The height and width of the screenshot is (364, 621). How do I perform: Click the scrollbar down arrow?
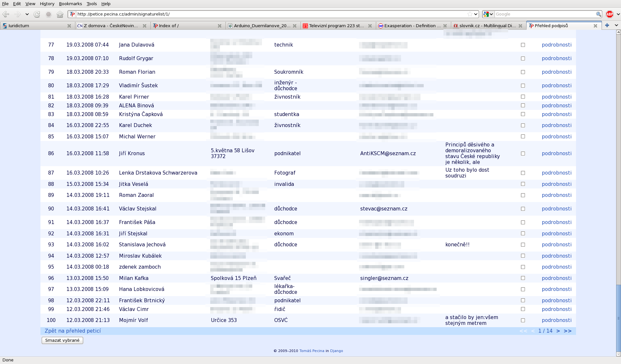pos(618,354)
